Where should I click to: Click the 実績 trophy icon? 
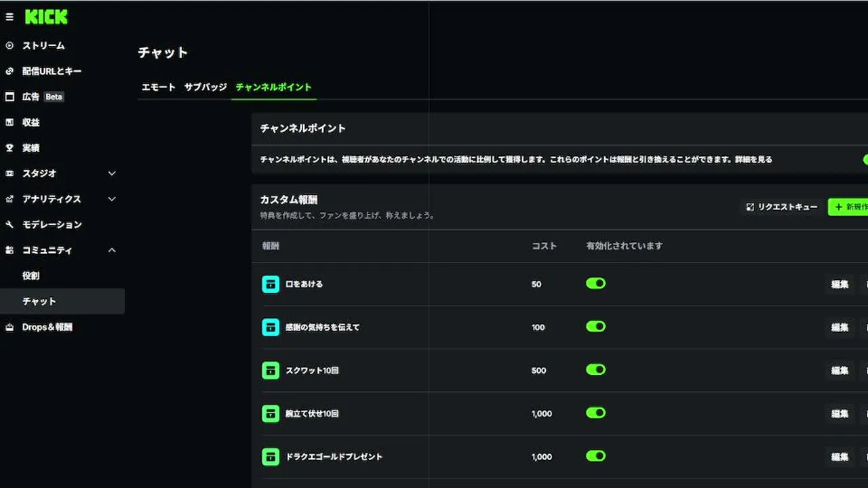tap(9, 148)
